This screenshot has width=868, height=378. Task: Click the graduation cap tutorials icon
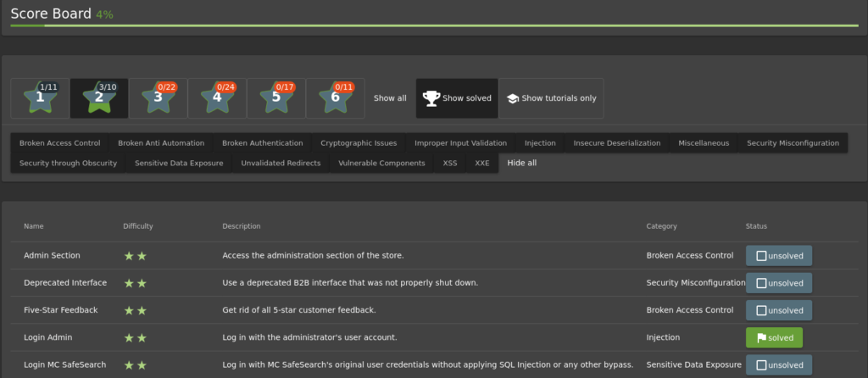point(513,98)
